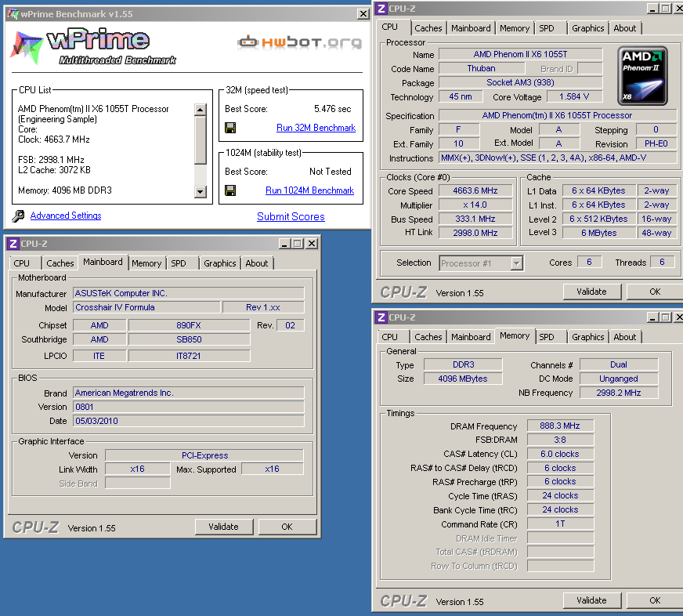The height and width of the screenshot is (616, 683).
Task: Open Mainboard tab in top-right CPU-Z window
Action: [x=471, y=28]
